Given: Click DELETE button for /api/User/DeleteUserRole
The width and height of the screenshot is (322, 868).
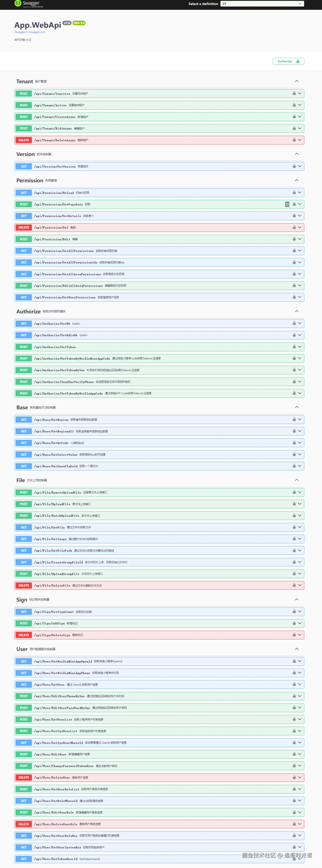Looking at the screenshot, I should coord(24,824).
